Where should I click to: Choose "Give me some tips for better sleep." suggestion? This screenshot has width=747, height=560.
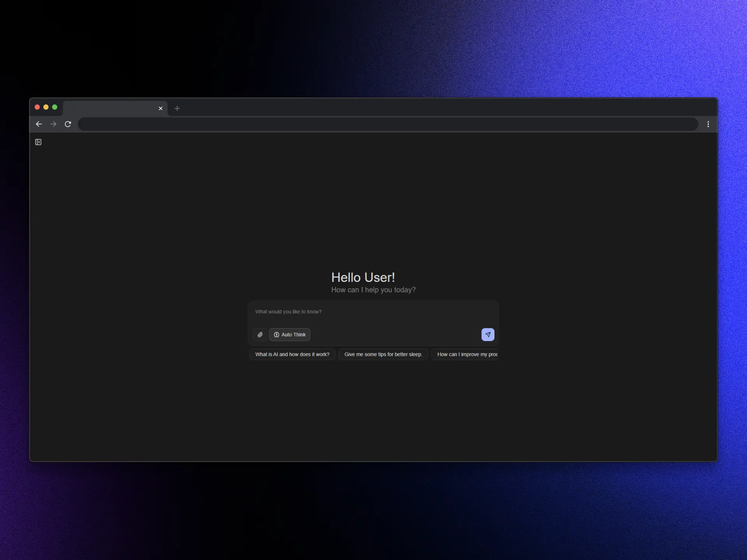[x=383, y=354]
